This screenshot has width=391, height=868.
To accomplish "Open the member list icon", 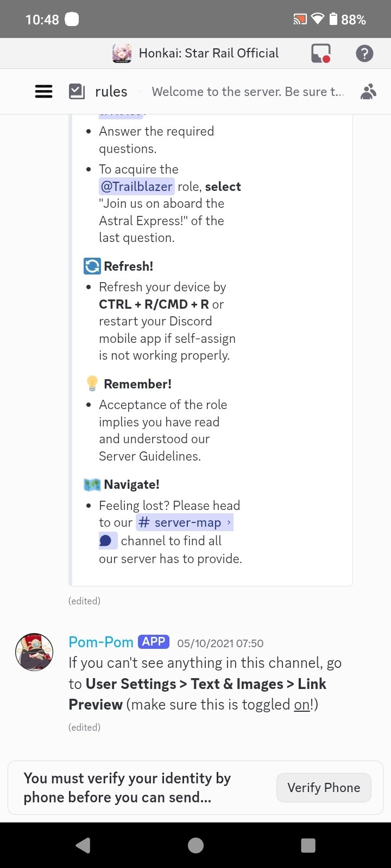I will pyautogui.click(x=369, y=91).
